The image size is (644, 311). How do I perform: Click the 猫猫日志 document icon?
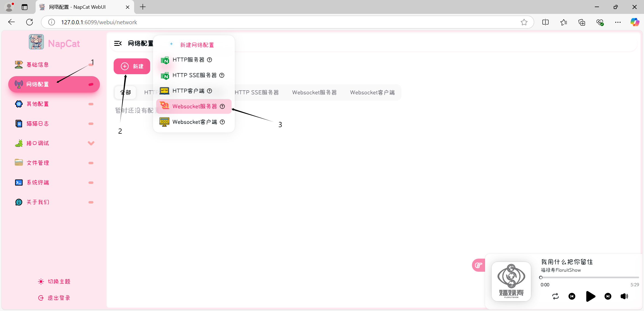[19, 124]
